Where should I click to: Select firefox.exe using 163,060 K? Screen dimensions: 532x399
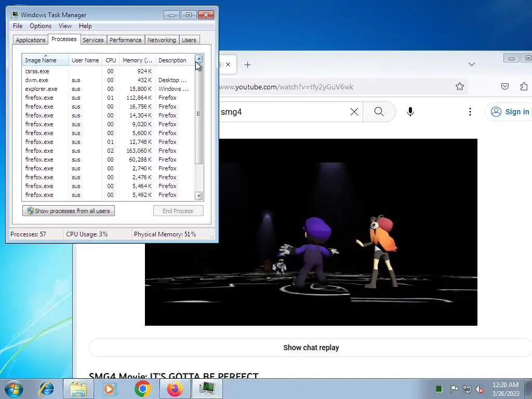point(108,151)
